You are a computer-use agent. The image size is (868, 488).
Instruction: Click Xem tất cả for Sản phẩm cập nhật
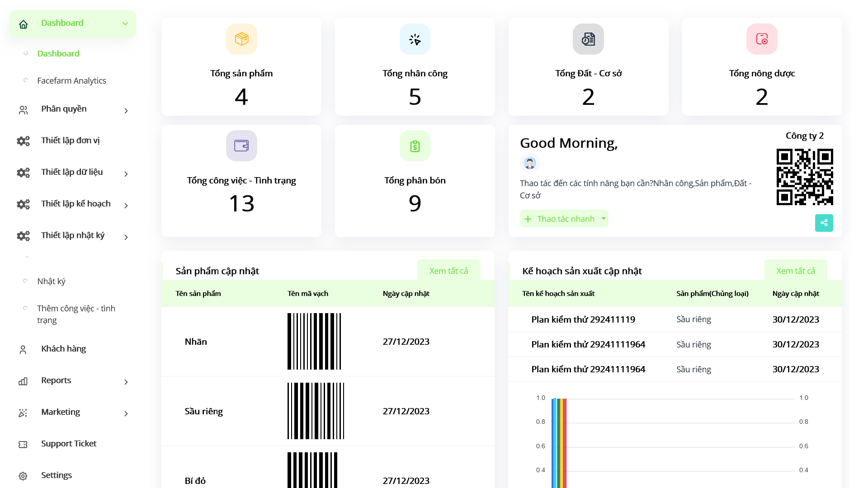[x=448, y=271]
